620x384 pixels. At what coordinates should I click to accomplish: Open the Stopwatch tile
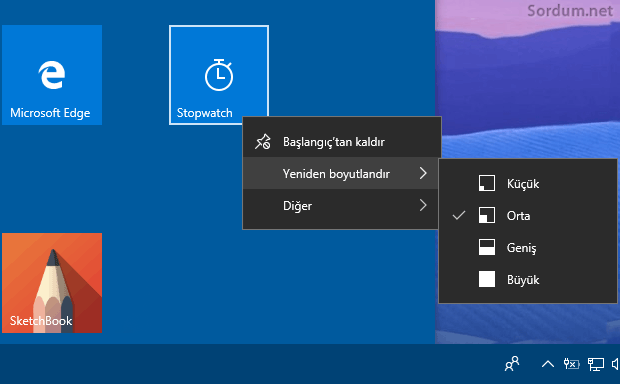coord(219,75)
